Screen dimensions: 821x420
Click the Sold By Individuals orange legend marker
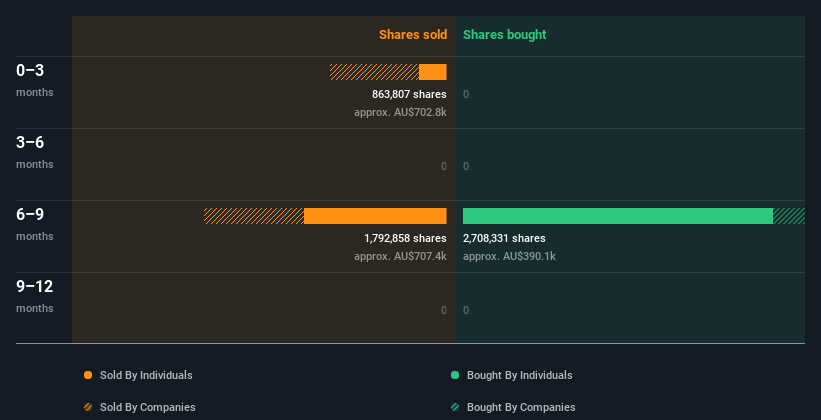(88, 375)
